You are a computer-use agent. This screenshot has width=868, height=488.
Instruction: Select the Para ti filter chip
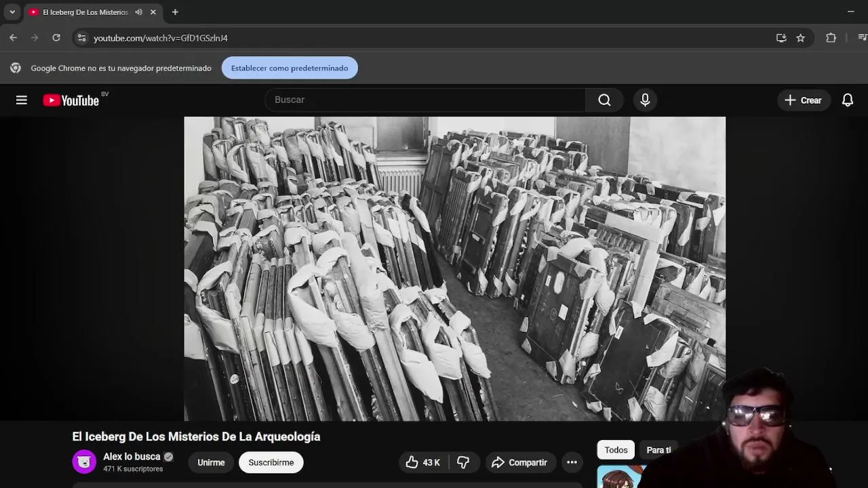658,450
